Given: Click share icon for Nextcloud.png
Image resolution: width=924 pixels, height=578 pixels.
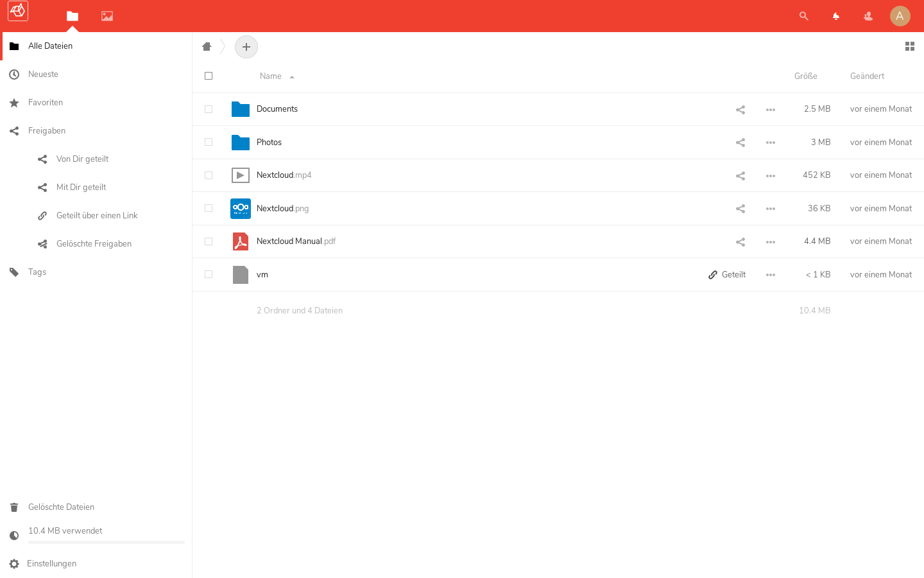Looking at the screenshot, I should 740,209.
